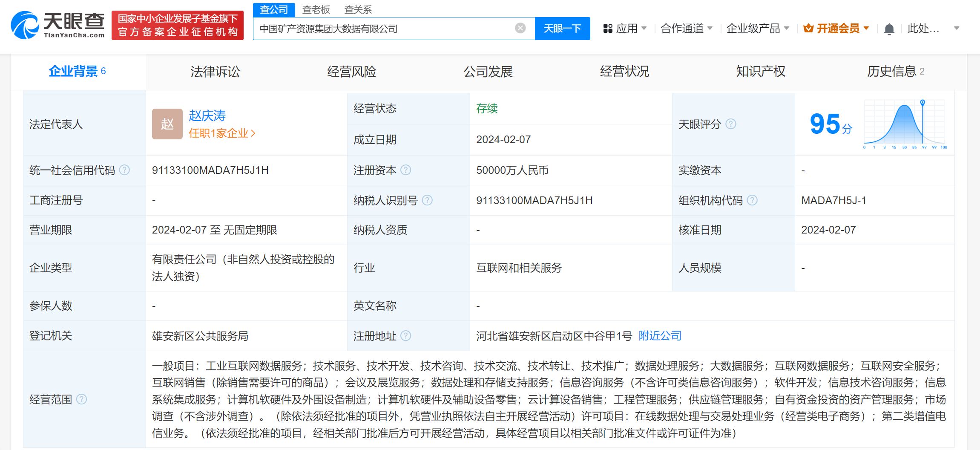This screenshot has width=980, height=450.
Task: Click the 工商注册号 label cell
Action: [x=85, y=200]
